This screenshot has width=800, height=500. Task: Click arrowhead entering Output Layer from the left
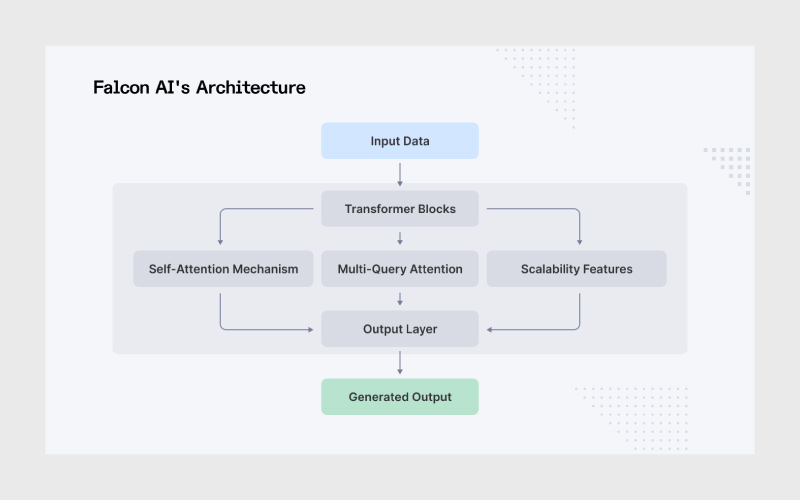coord(314,329)
